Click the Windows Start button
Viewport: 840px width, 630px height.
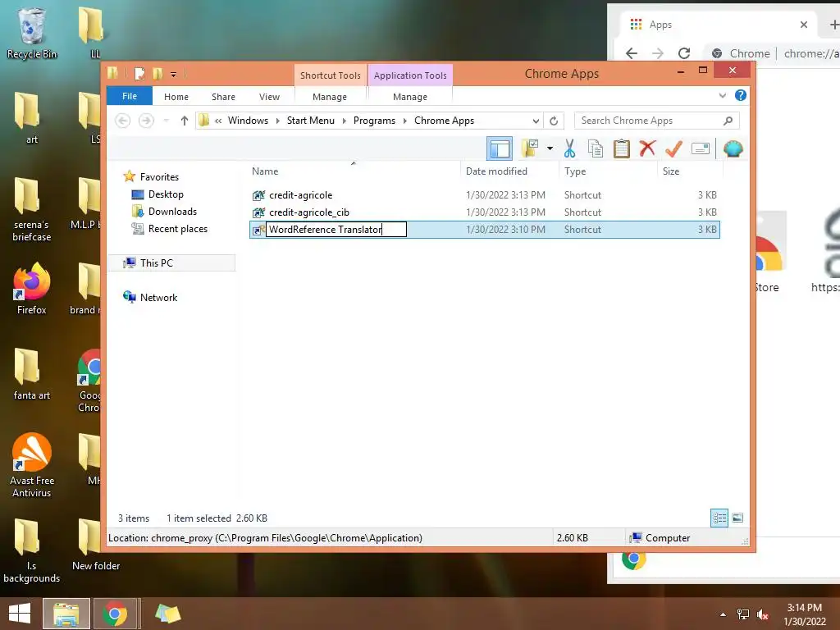tap(20, 614)
